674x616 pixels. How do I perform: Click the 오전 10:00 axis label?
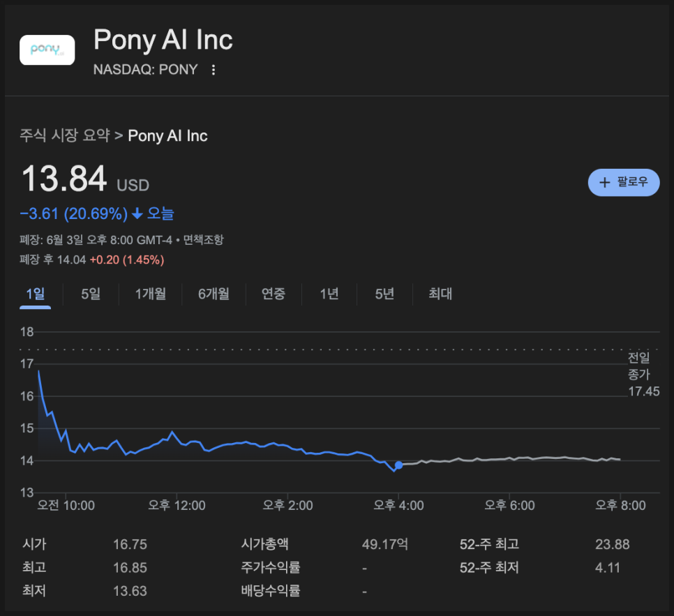click(66, 505)
